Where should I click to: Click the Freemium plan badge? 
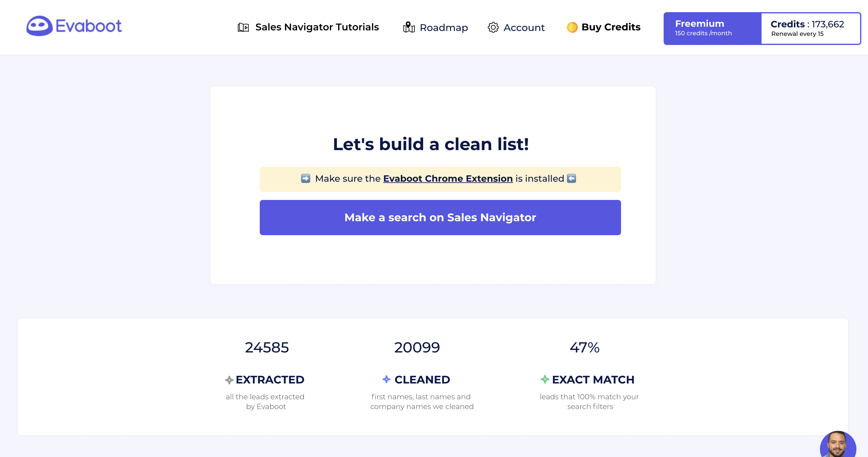pos(712,28)
